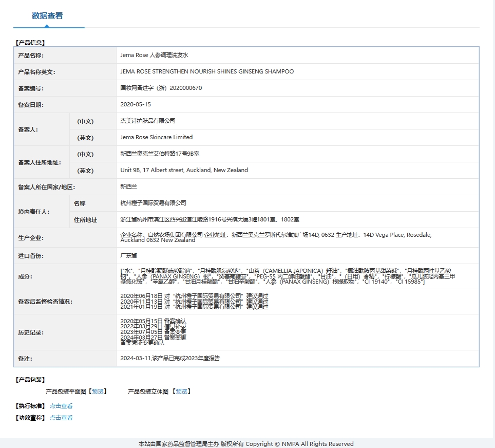Screen dimensions: 495x448
Task: Click product name 'Jema Rose 人参调理洗发水'
Action: [x=154, y=55]
